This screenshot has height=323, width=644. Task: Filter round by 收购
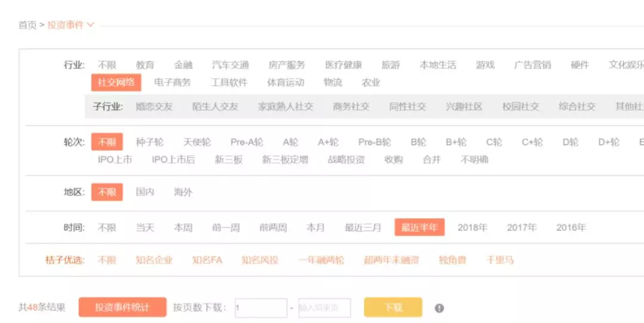click(394, 159)
